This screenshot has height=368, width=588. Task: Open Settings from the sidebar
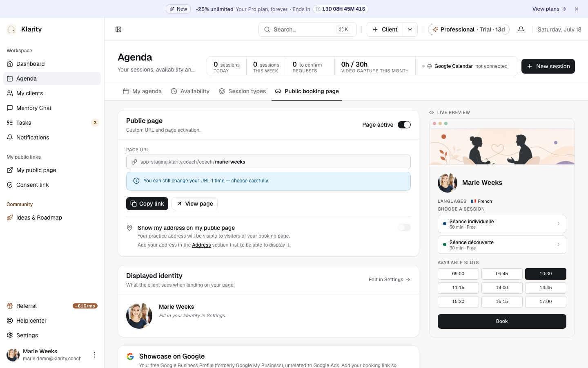(52, 335)
